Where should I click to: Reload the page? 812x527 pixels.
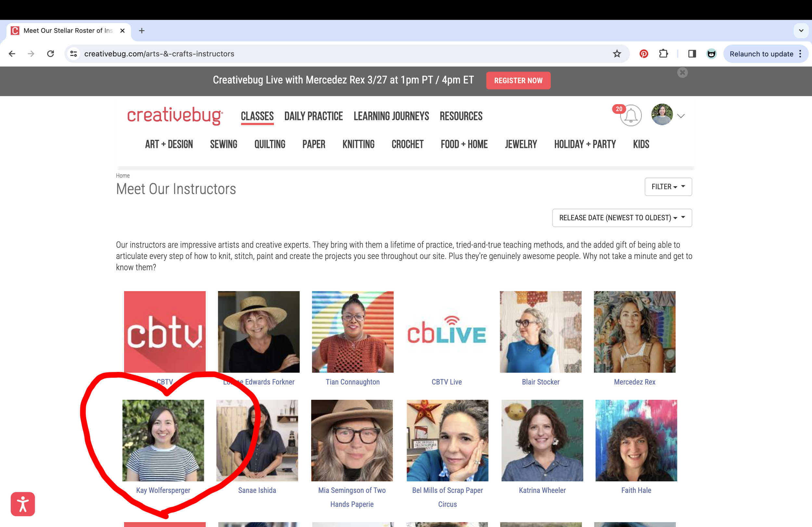pyautogui.click(x=50, y=54)
